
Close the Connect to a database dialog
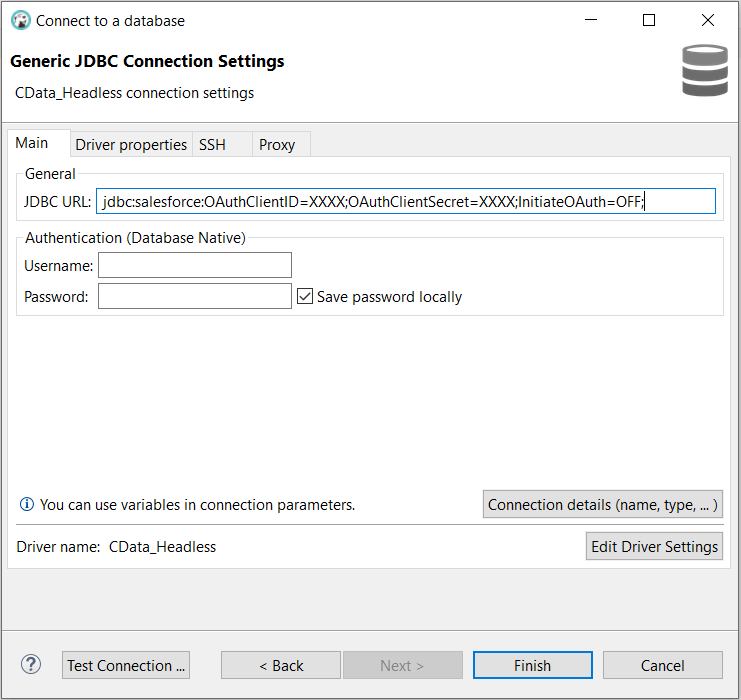tap(708, 20)
